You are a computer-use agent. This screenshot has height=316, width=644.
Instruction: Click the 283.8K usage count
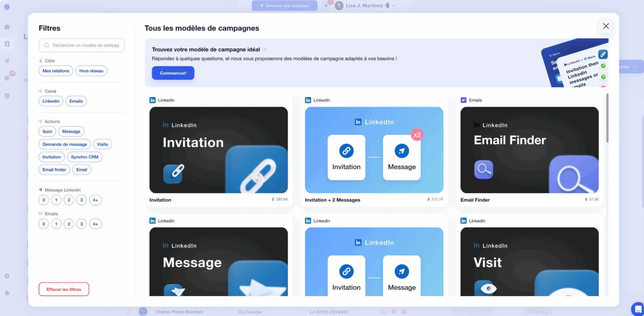pos(280,199)
